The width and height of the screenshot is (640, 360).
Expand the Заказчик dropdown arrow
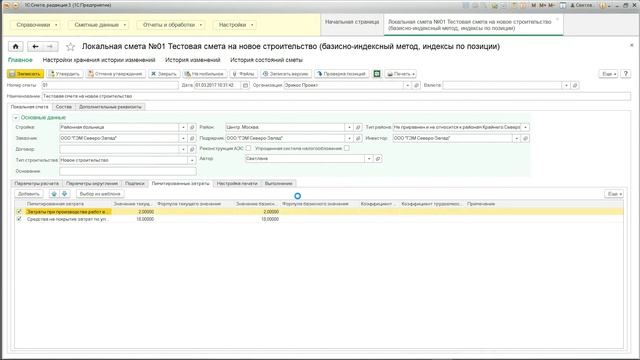(x=183, y=138)
